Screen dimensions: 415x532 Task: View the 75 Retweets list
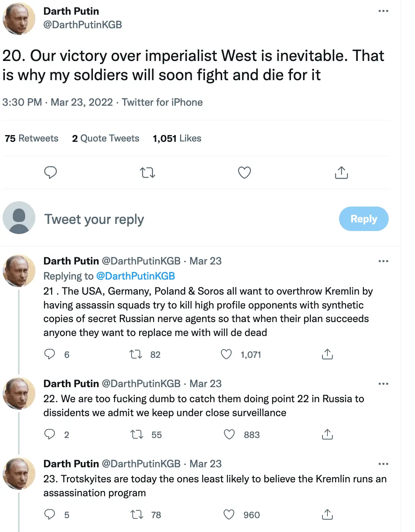[32, 138]
